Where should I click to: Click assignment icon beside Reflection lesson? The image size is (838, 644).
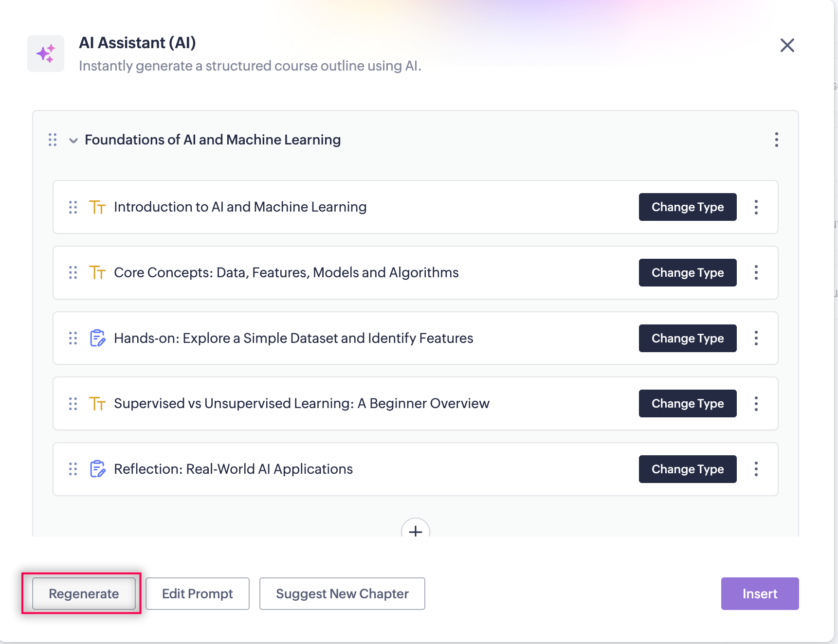click(x=98, y=469)
